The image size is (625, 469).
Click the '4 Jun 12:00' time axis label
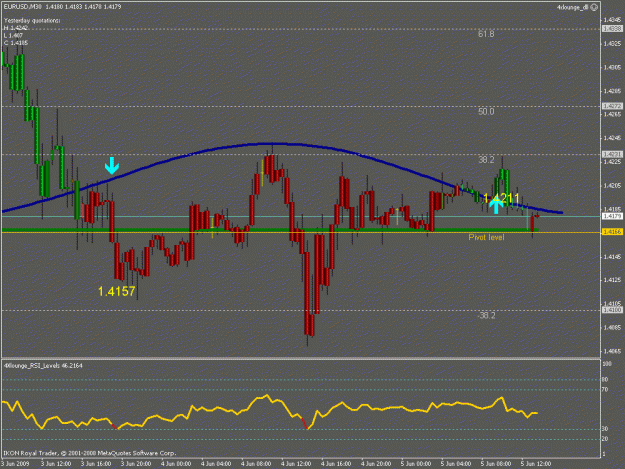click(x=296, y=464)
